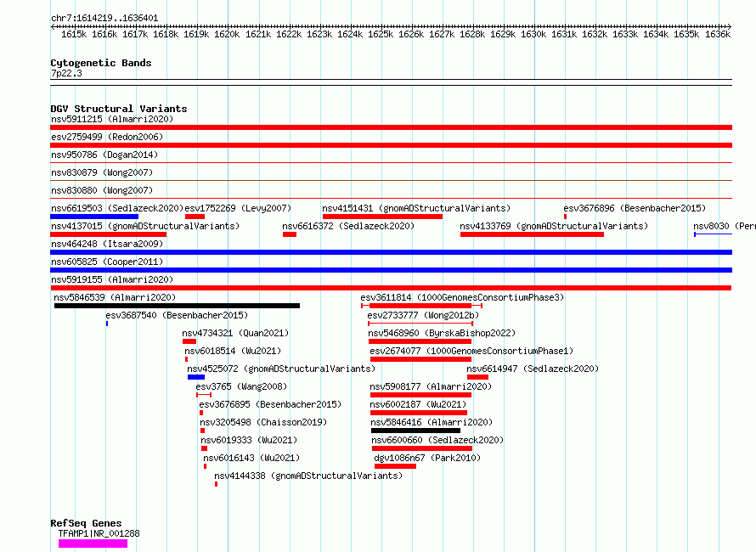Screen dimensions: 756x552
Task: Click blue bar of nsv605825 (Cooper2011)
Action: 391,270
